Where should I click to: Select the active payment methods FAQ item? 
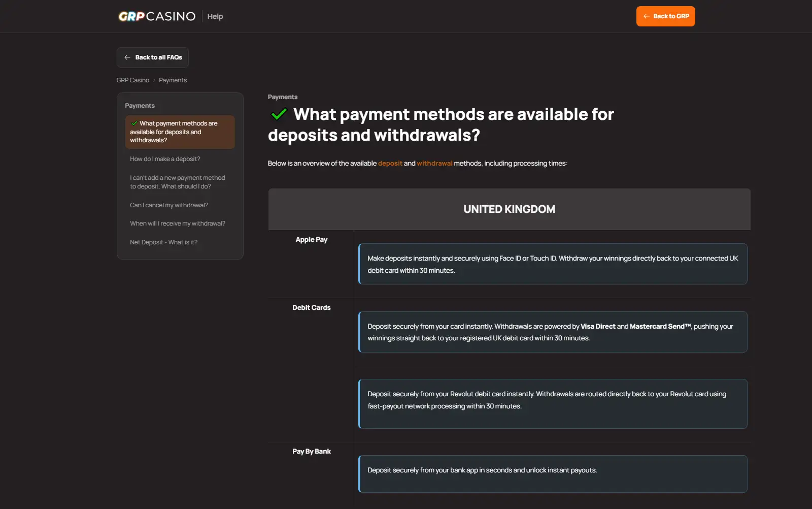[180, 132]
